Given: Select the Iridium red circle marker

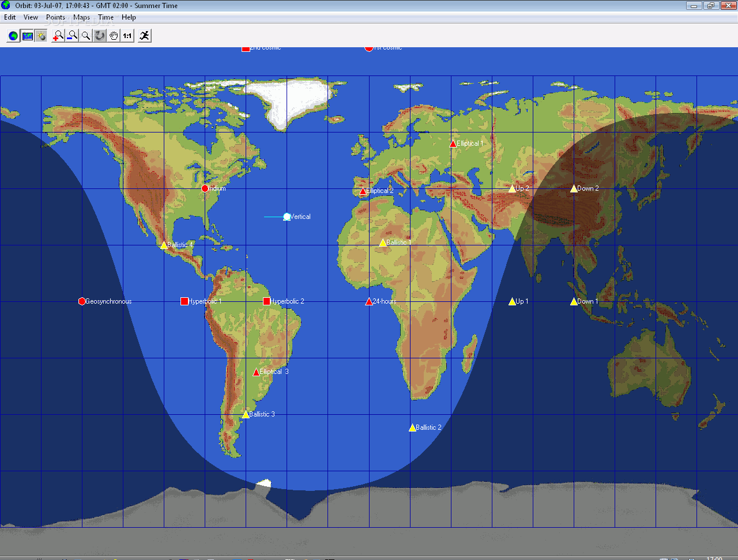Looking at the screenshot, I should (205, 188).
